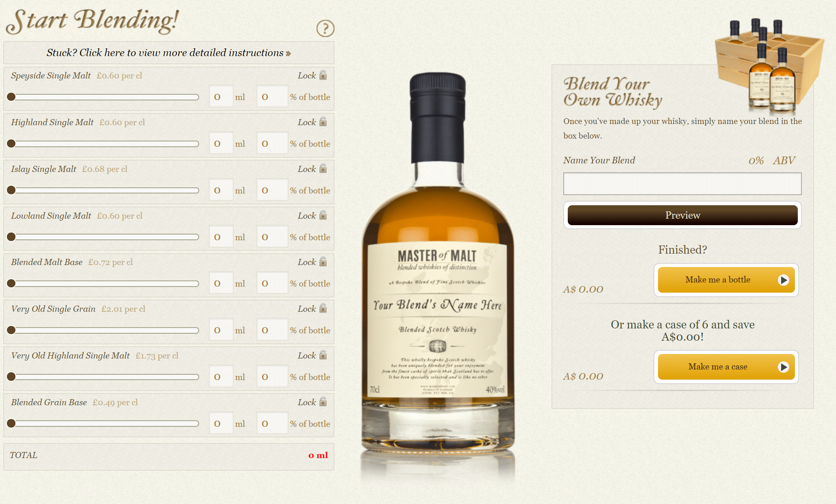
Task: Focus Very Old Highland Single Malt ml field
Action: coord(221,376)
